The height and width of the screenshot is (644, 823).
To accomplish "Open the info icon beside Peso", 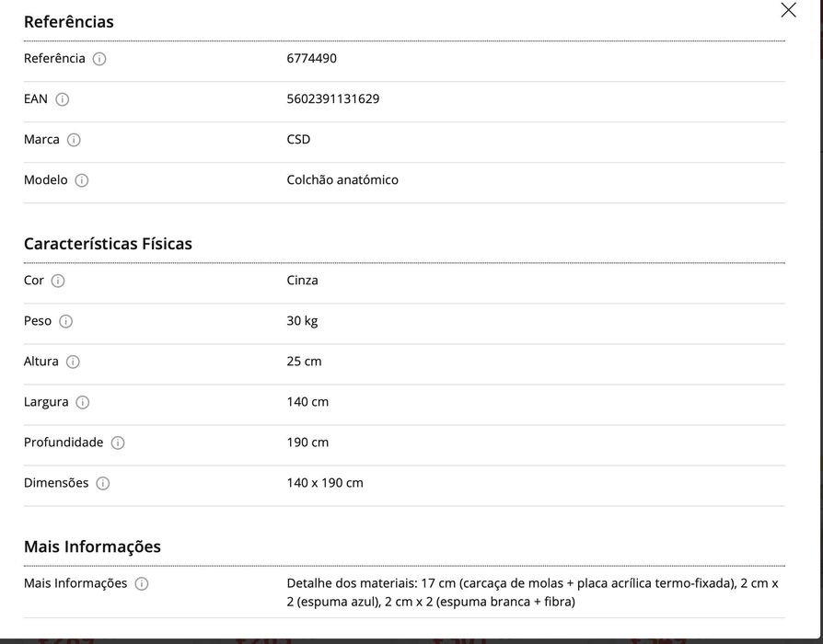I will coord(65,321).
